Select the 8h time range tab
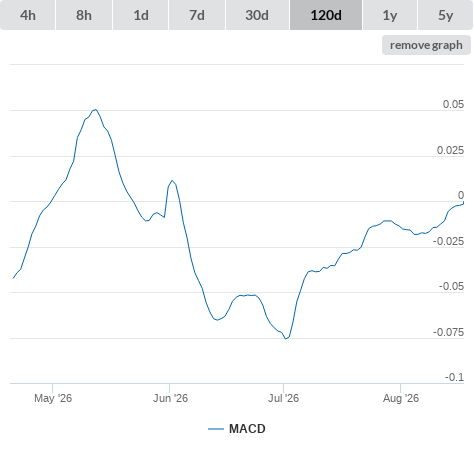This screenshot has height=455, width=474. tap(84, 15)
